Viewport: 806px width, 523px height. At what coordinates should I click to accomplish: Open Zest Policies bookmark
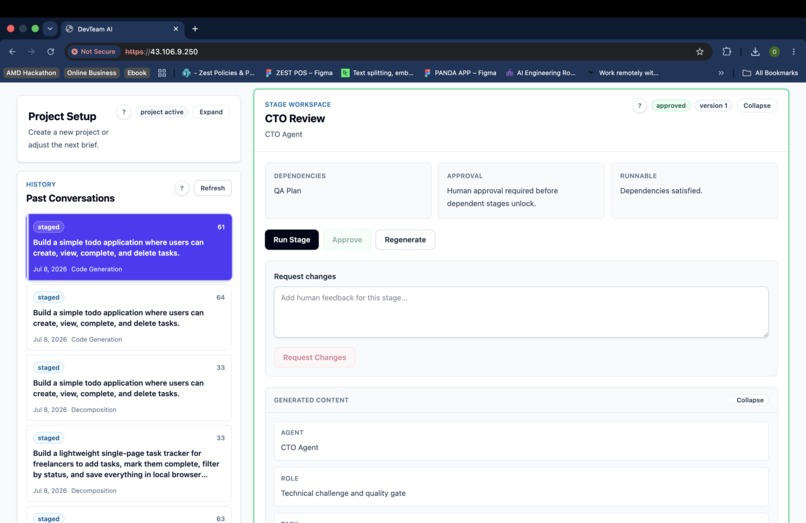click(x=218, y=73)
